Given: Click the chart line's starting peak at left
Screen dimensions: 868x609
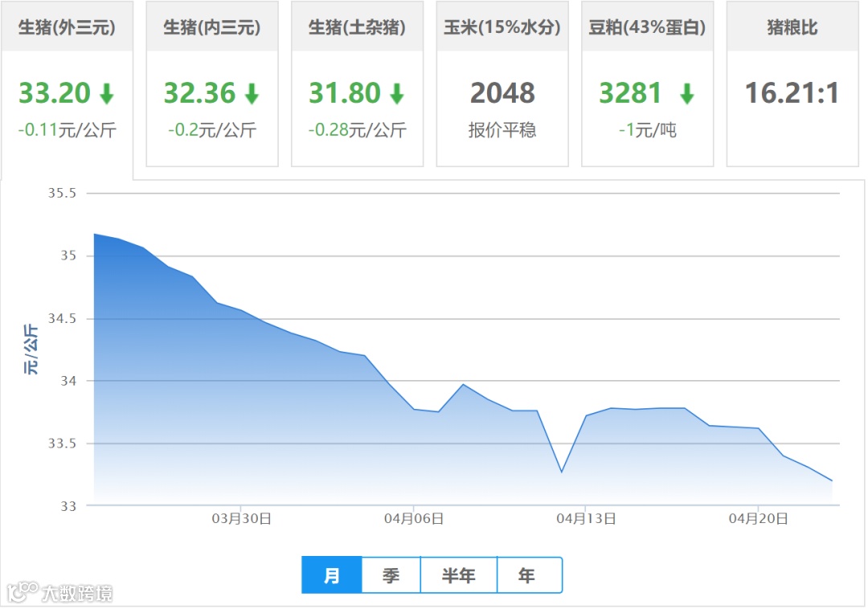Looking at the screenshot, I should point(95,234).
